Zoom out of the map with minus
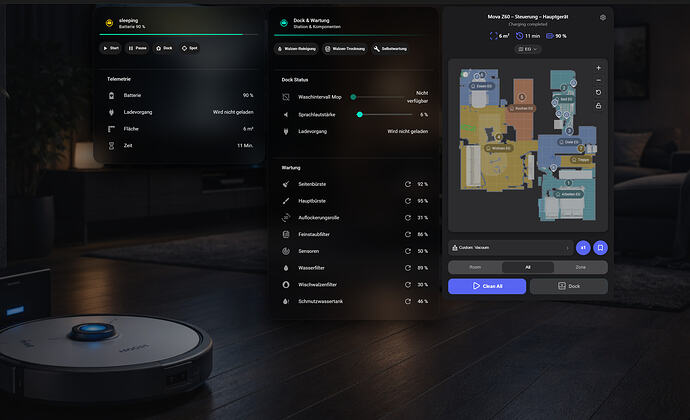Screen dimensions: 690x420 click(x=598, y=80)
